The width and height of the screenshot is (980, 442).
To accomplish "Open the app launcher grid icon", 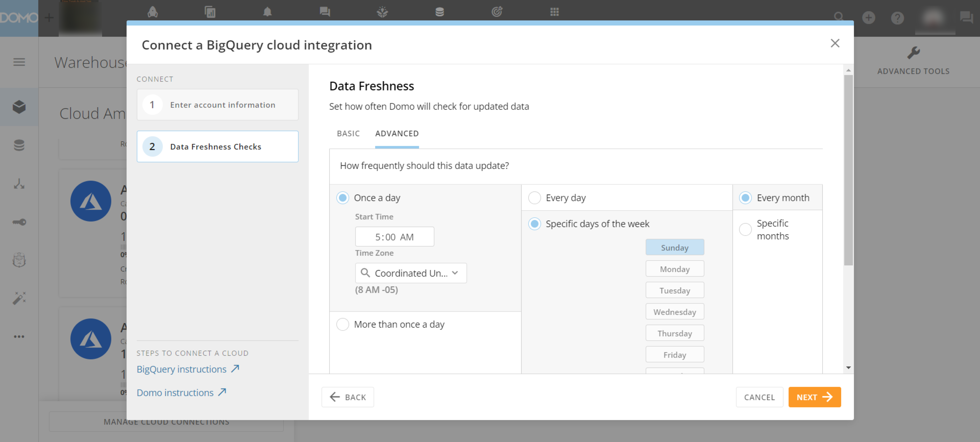I will pos(555,12).
